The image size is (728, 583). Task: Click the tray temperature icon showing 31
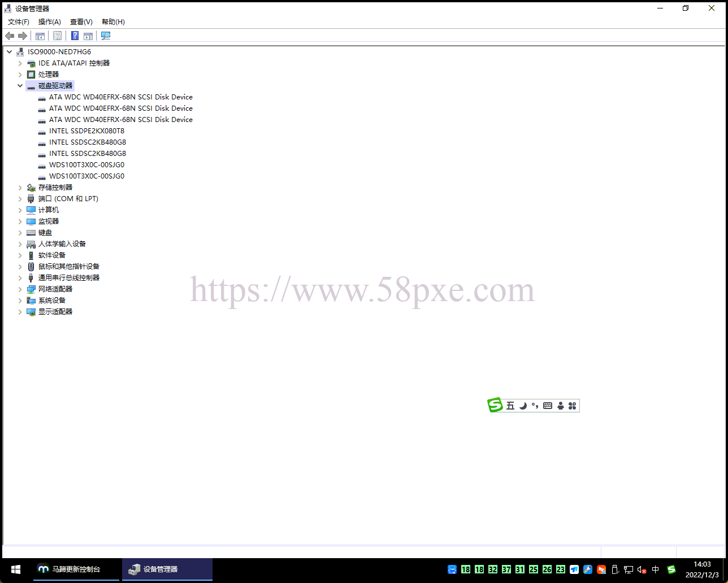[520, 569]
